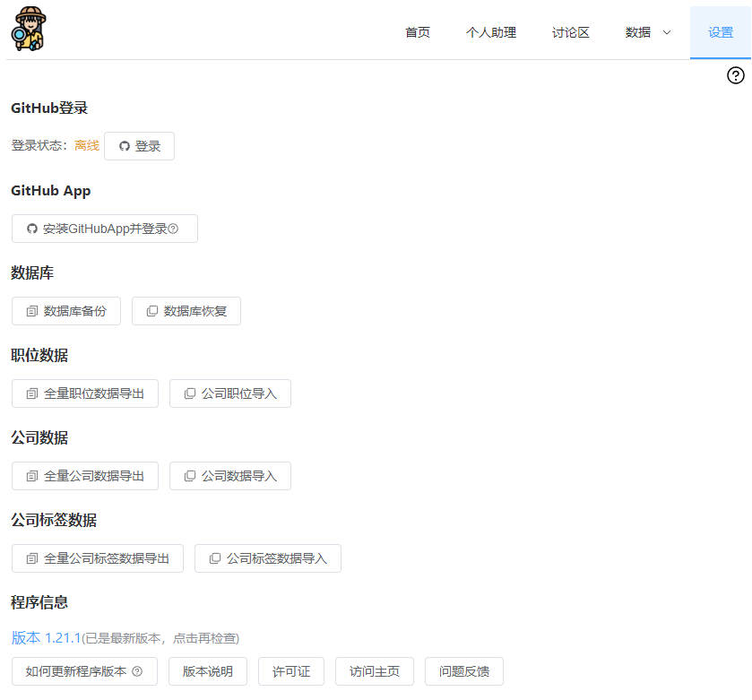Click 公司职位导入 button
The width and height of the screenshot is (752, 700).
click(x=230, y=393)
